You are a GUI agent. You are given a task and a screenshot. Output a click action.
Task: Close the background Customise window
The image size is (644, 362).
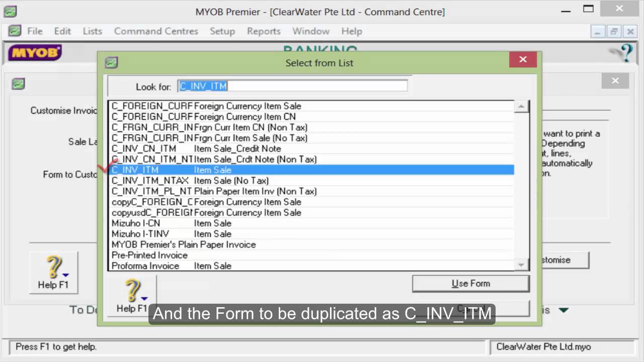tap(615, 80)
